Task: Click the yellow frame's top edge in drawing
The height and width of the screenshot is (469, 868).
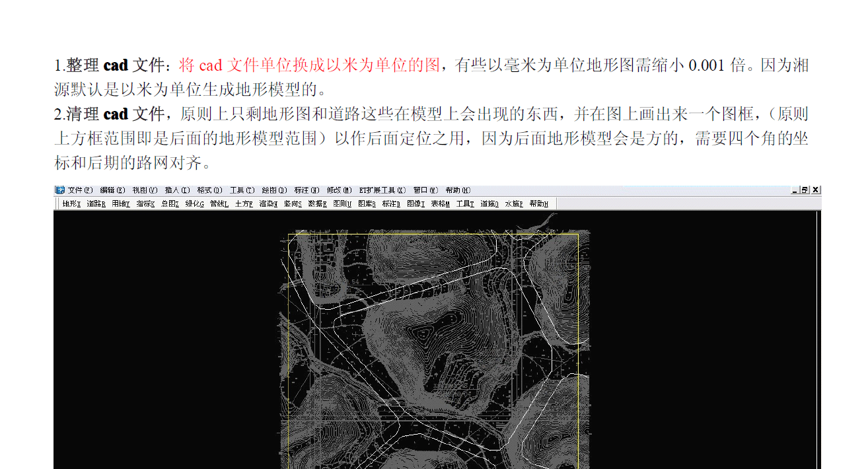Action: click(x=433, y=234)
